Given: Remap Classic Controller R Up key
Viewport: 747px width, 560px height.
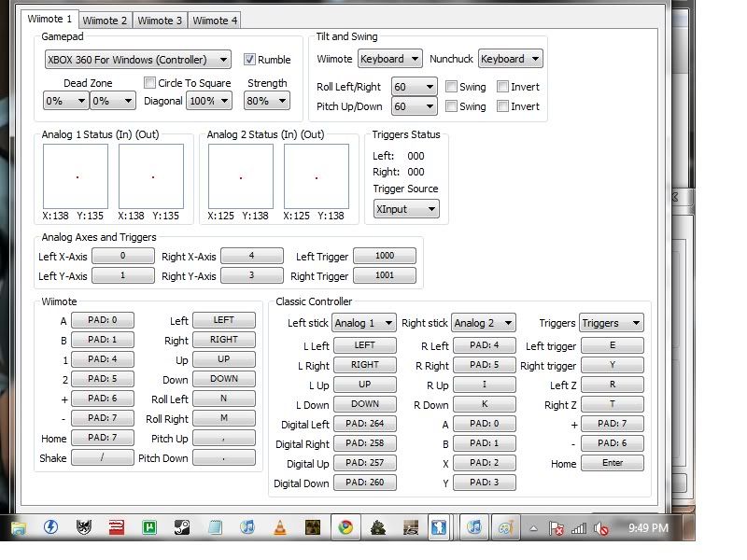Looking at the screenshot, I should 485,385.
